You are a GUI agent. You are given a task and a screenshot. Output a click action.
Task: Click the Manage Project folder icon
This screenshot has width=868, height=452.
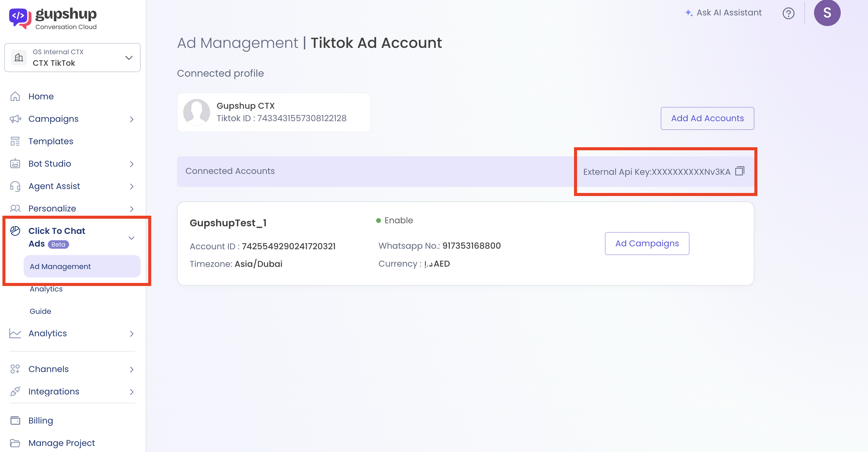[x=15, y=443]
